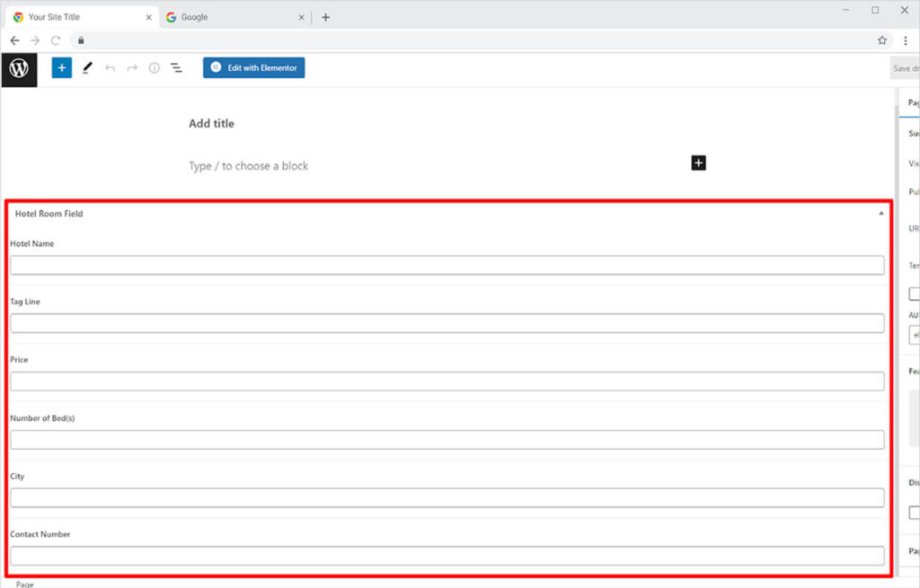Viewport: 920px width, 588px height.
Task: Open Chrome's three-dot menu
Action: tap(905, 40)
